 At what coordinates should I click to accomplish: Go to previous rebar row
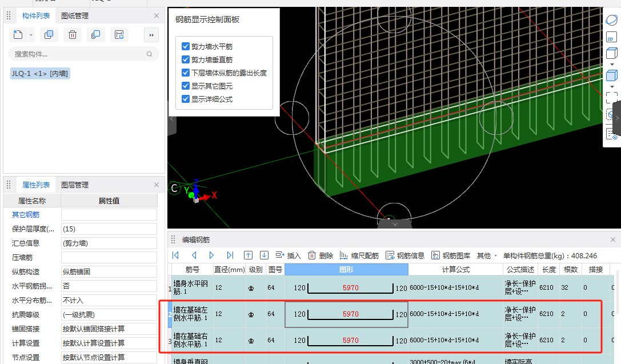point(194,255)
